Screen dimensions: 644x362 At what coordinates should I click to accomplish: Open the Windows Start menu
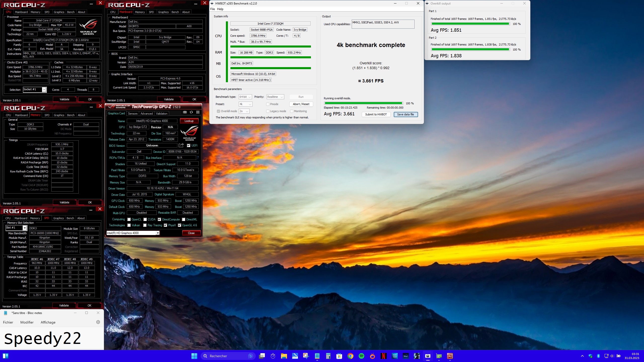click(x=194, y=356)
